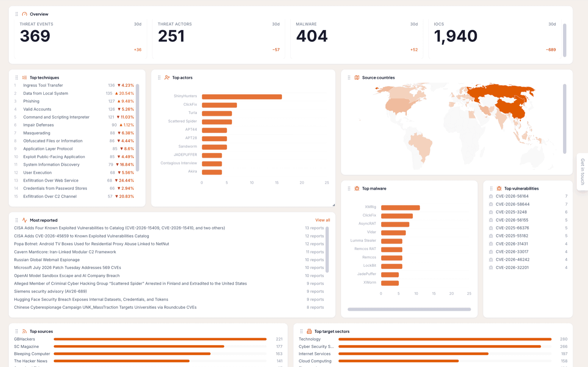
Task: Click the Top actors panel resize corner
Action: pyautogui.click(x=334, y=205)
